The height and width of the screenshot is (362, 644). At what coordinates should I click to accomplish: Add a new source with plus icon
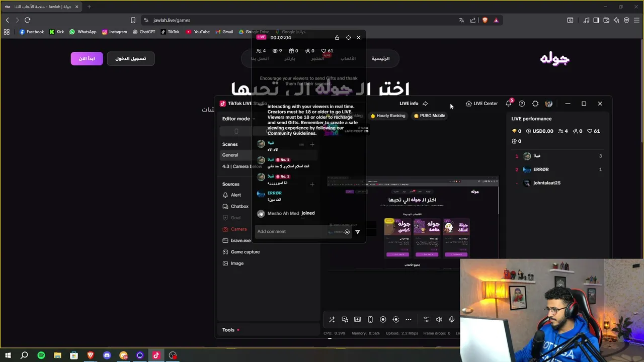312,184
